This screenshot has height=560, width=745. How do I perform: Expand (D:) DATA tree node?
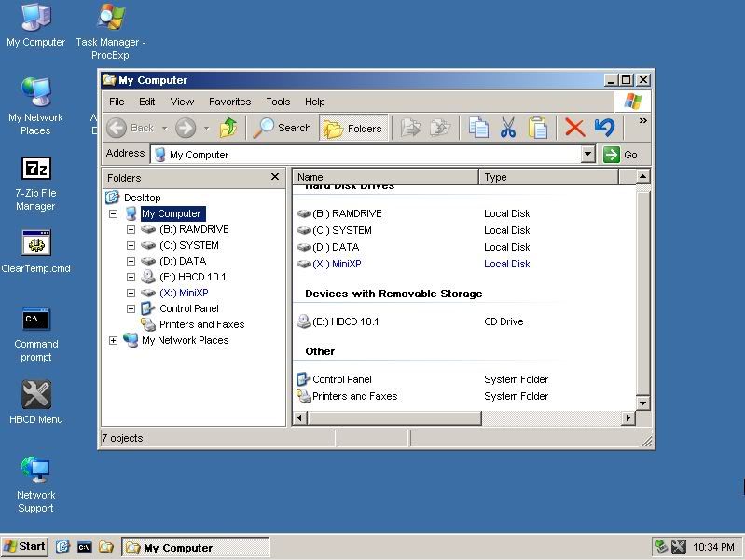(x=131, y=261)
